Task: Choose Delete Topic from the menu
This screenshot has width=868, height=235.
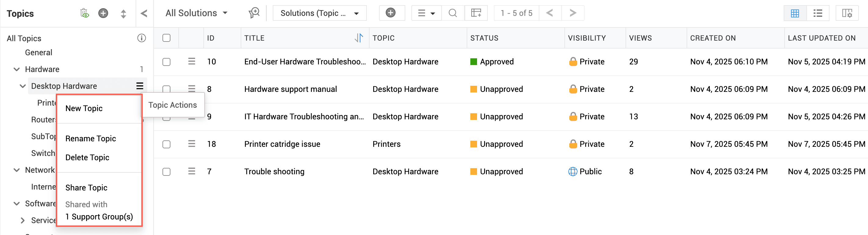Action: 87,157
